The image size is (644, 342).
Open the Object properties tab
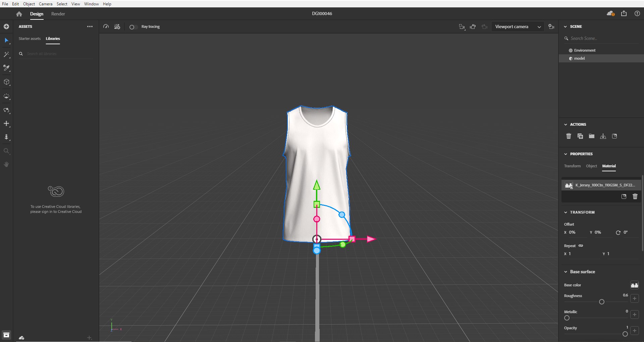coord(591,166)
